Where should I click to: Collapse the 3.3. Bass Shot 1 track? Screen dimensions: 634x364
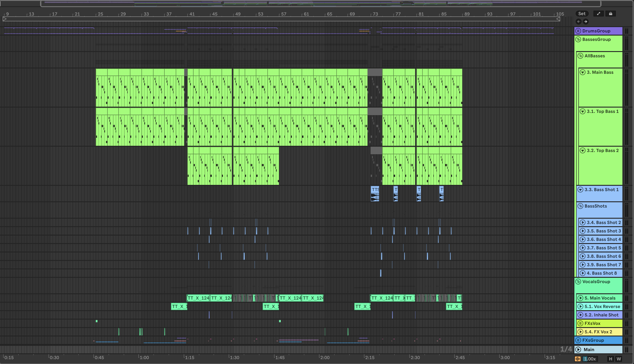(x=580, y=190)
